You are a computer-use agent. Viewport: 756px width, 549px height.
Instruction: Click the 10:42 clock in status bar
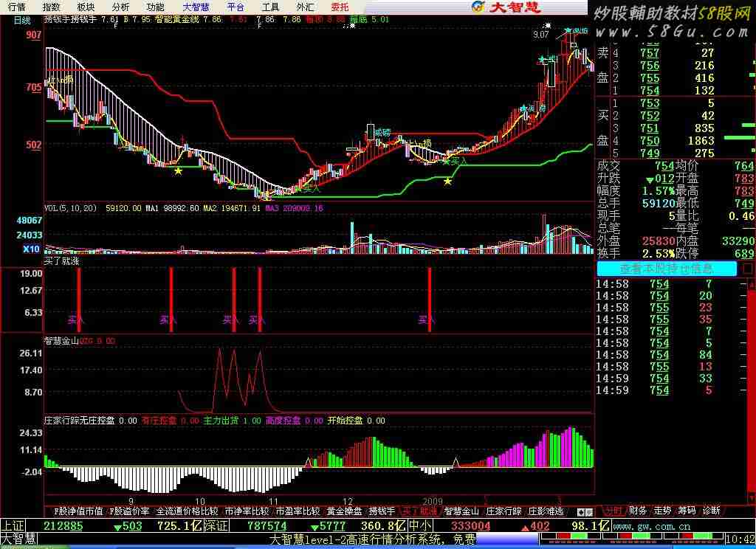[740, 539]
